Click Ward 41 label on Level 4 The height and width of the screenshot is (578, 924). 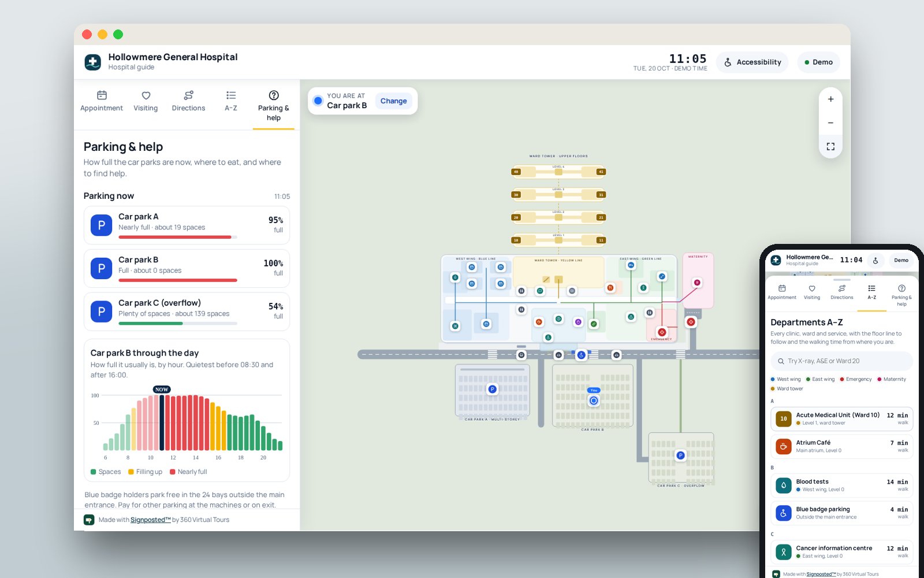601,172
